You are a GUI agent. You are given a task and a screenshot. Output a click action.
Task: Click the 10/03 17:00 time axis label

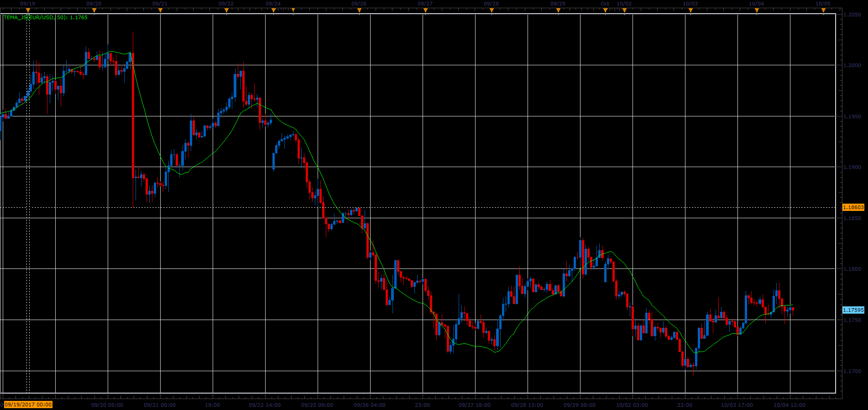pos(737,405)
